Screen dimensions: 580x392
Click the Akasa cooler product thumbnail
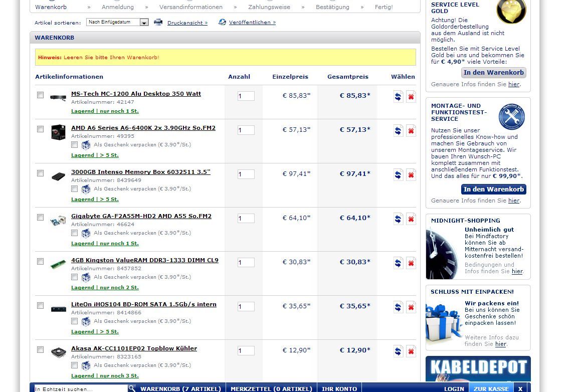coord(58,352)
